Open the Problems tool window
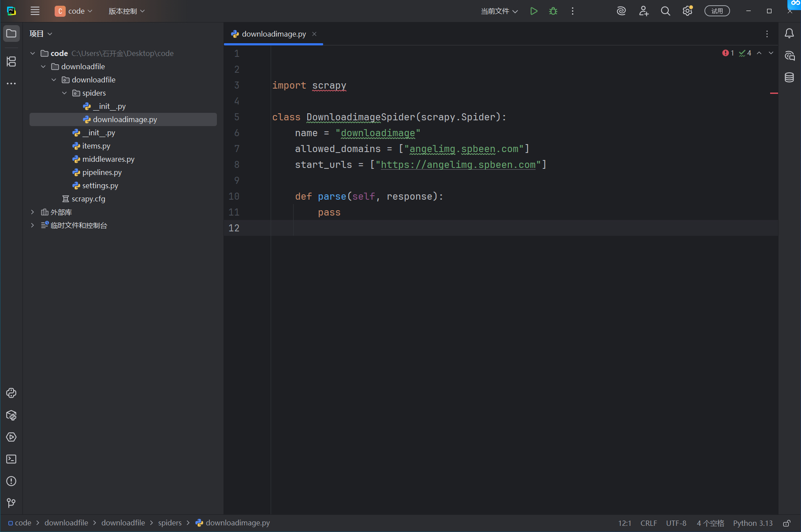Viewport: 801px width, 532px height. point(11,481)
